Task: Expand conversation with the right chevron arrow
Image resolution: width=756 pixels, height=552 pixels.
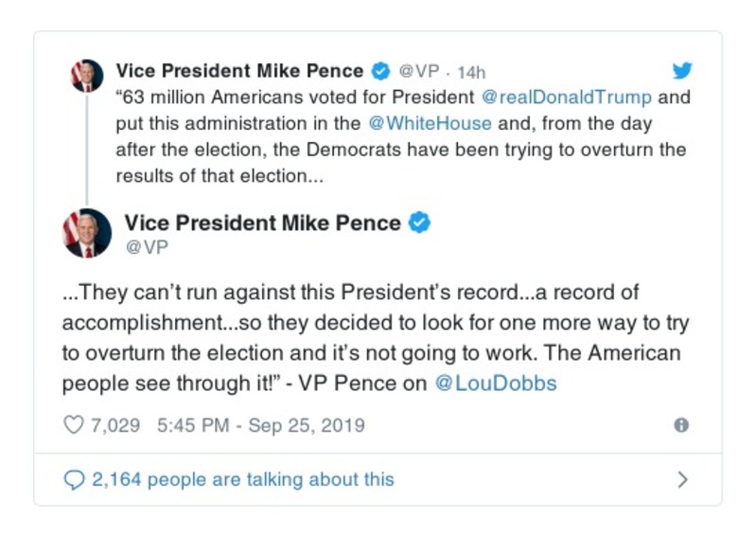Action: (x=682, y=480)
